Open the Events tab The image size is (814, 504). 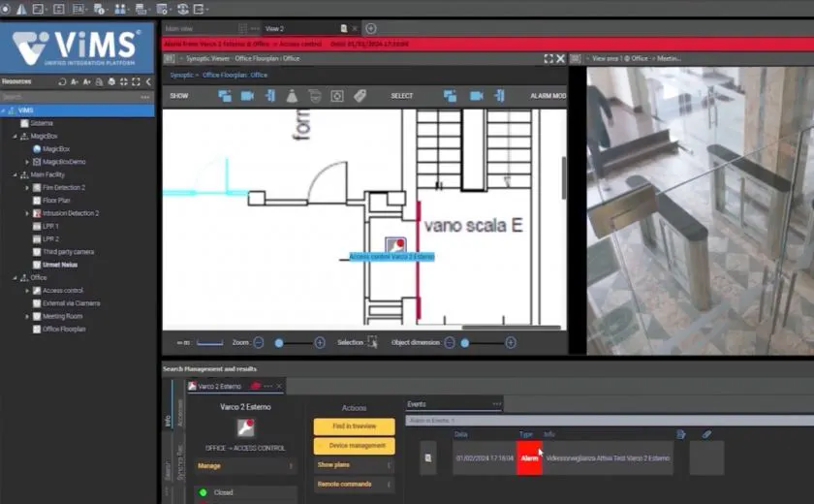[417, 404]
